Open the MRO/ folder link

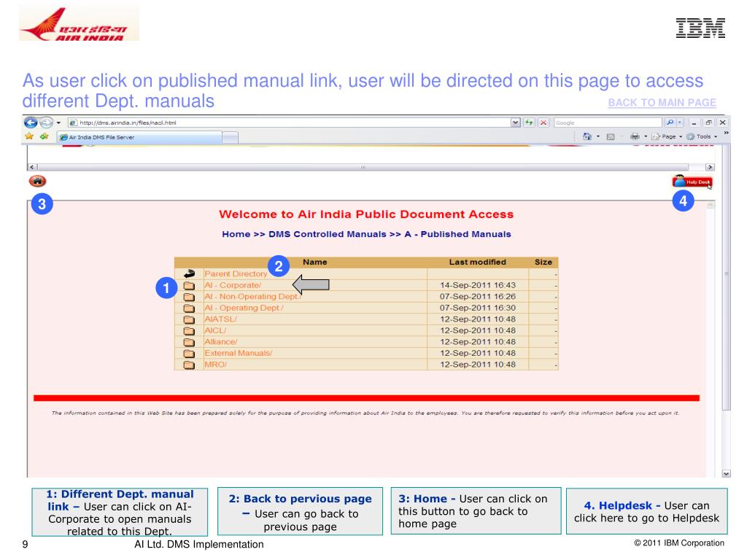[x=215, y=365]
